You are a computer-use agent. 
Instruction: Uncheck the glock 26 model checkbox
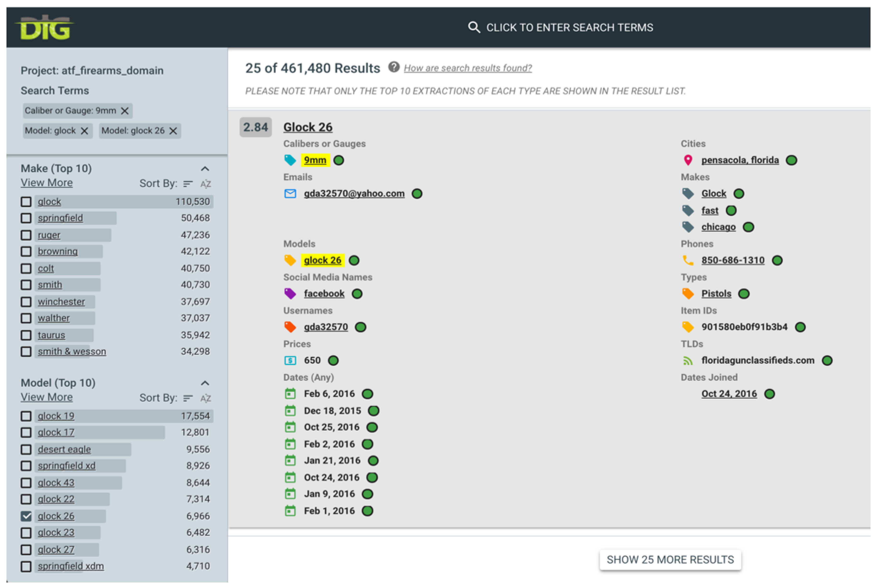point(26,516)
